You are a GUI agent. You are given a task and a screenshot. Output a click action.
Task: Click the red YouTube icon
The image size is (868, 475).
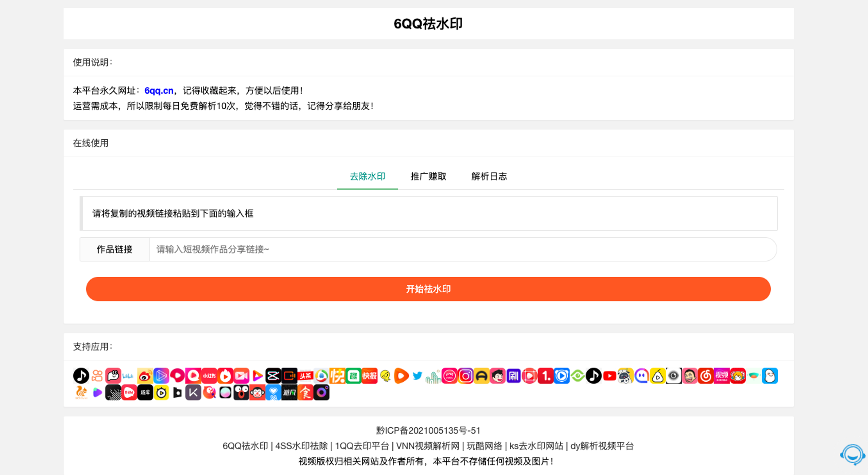pyautogui.click(x=610, y=376)
